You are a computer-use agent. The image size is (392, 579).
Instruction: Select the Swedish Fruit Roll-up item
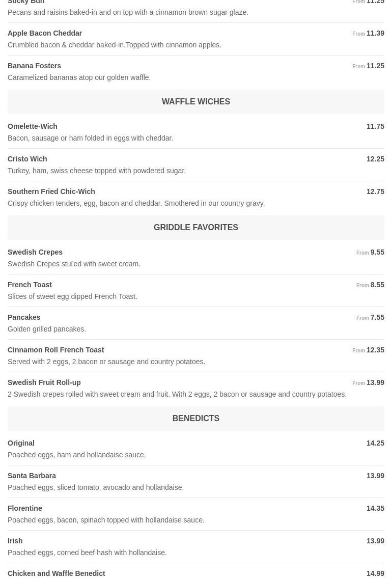(x=44, y=383)
